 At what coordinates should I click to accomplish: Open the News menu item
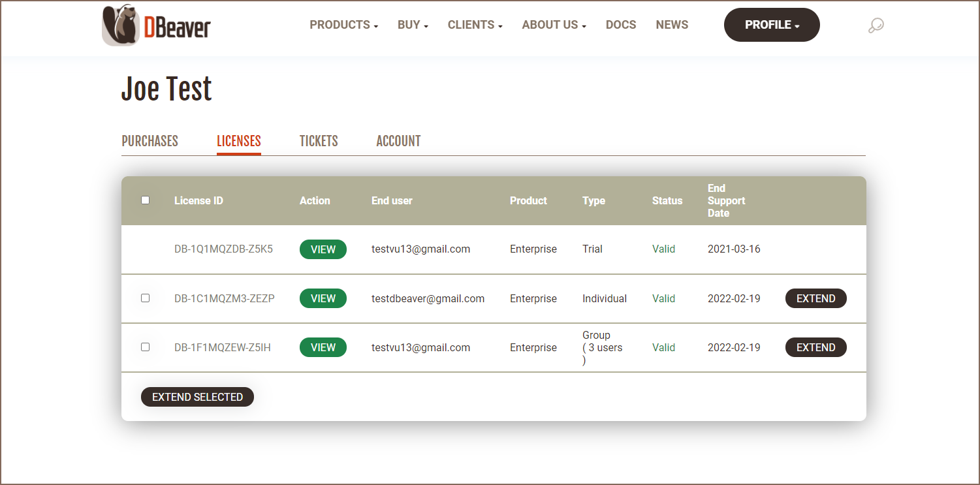coord(672,25)
